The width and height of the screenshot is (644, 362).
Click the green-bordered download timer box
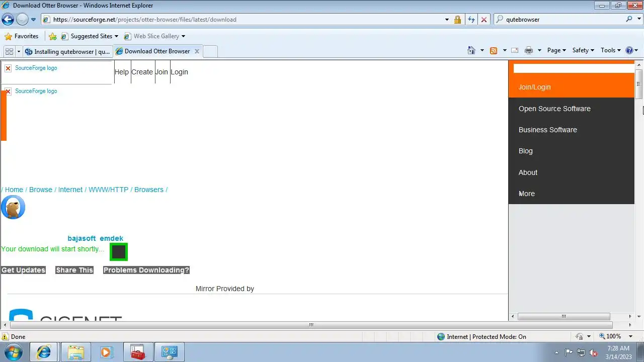click(119, 252)
